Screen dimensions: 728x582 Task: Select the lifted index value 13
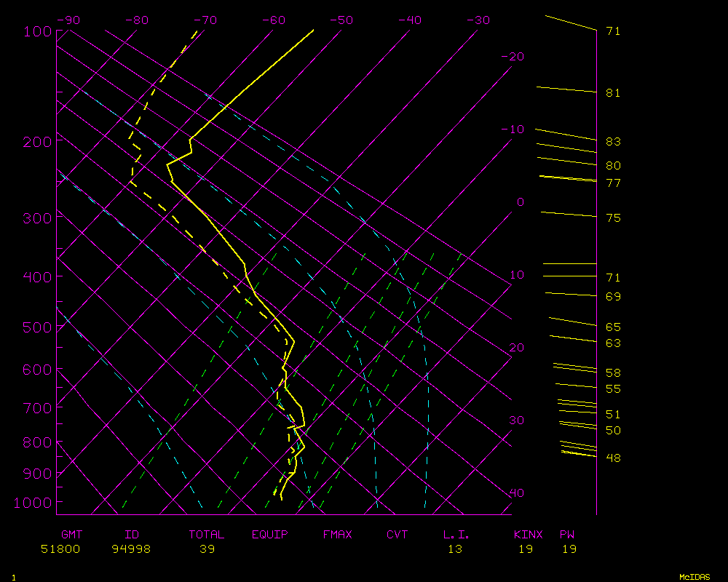pos(454,549)
